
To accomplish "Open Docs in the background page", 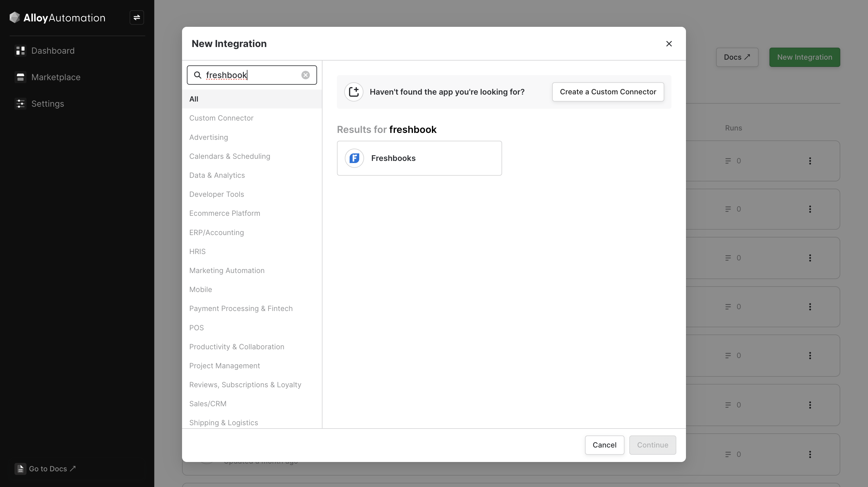I will (737, 57).
